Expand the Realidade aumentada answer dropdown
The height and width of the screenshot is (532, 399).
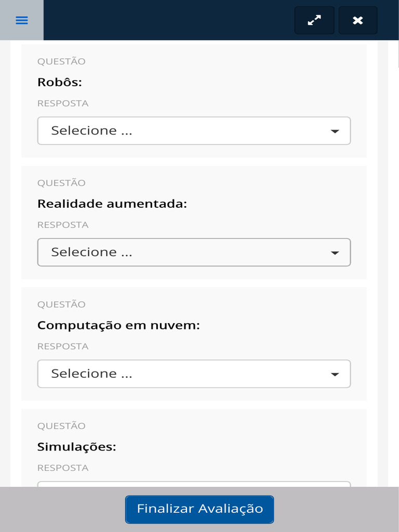coord(194,252)
